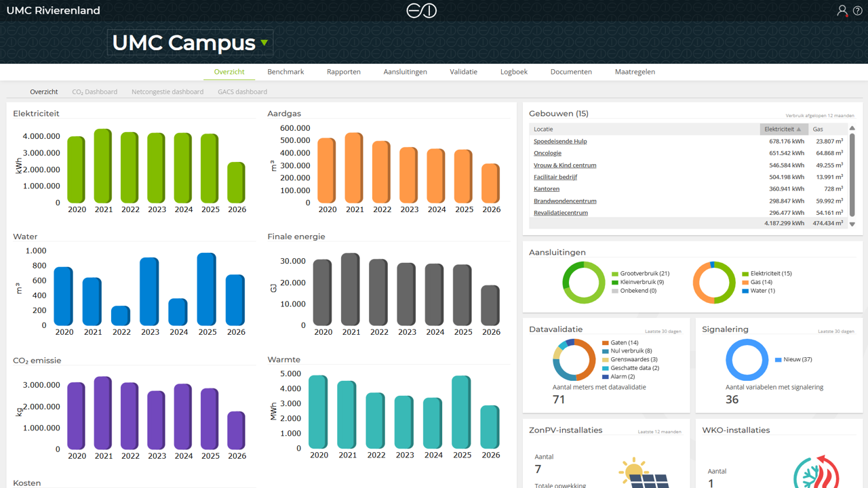Click the Geschatte data (2) legend swatch
The image size is (868, 488).
tap(606, 368)
